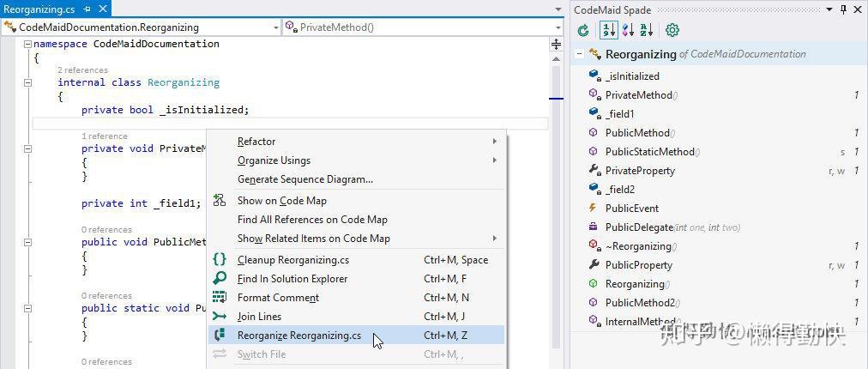Collapse the internal class Reorganizing block
Viewport: 868px width, 369px height.
[x=27, y=82]
